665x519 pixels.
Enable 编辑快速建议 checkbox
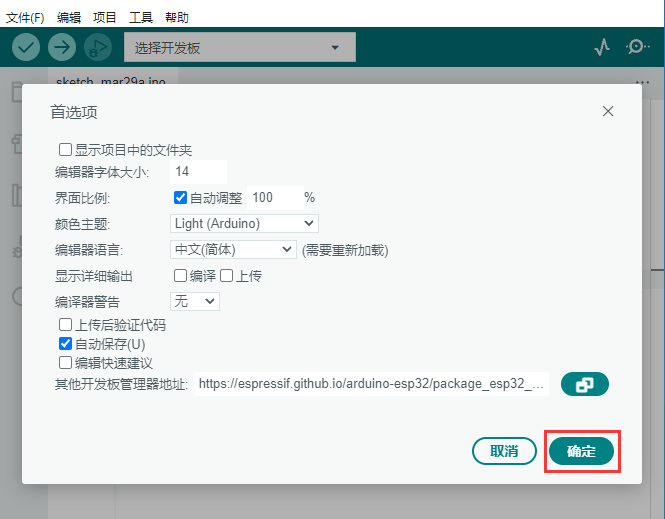(65, 363)
